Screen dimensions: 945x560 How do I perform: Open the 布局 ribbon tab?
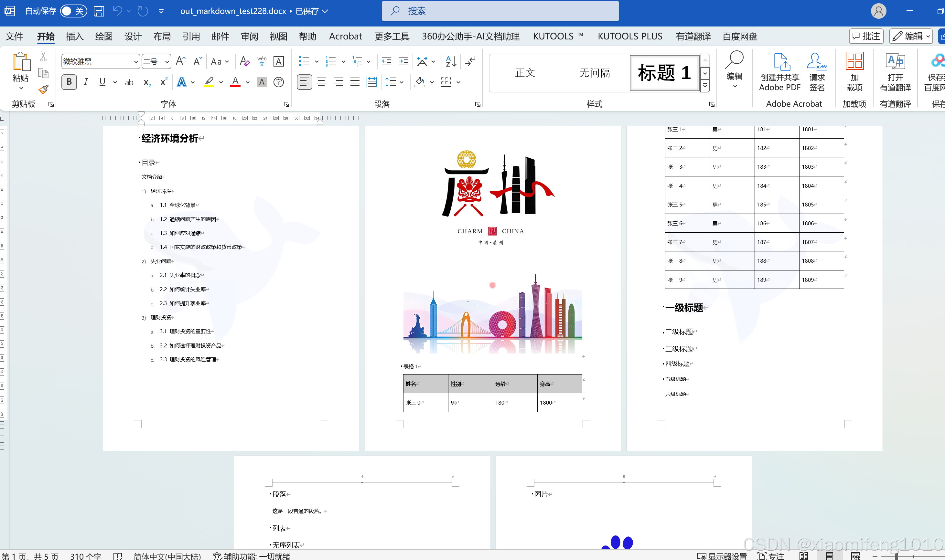click(162, 36)
